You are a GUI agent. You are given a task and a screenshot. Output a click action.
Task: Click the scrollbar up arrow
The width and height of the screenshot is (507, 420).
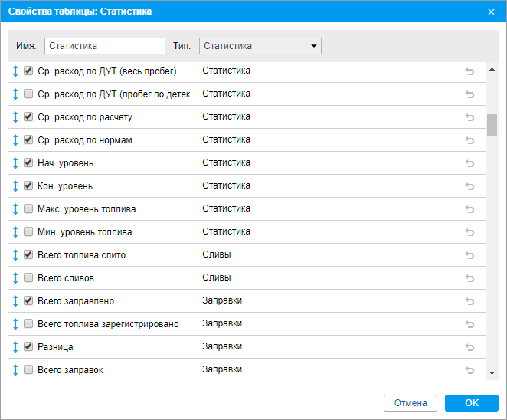pos(492,69)
